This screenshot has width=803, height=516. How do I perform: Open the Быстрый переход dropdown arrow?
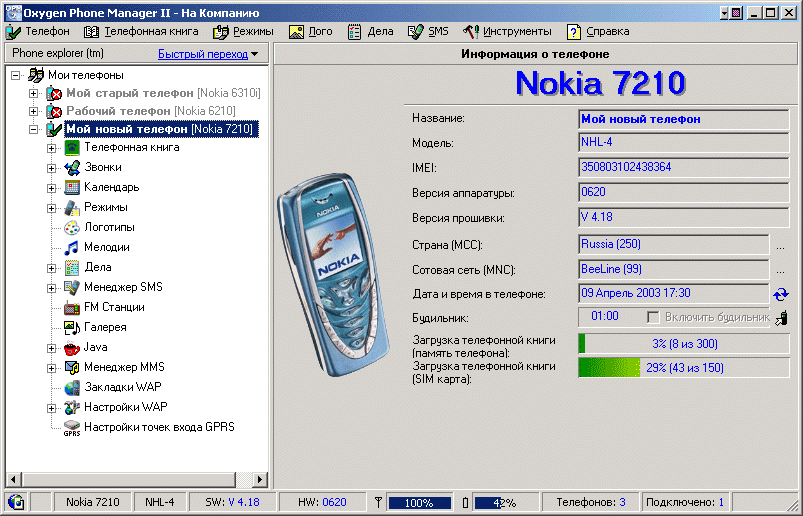pos(255,54)
